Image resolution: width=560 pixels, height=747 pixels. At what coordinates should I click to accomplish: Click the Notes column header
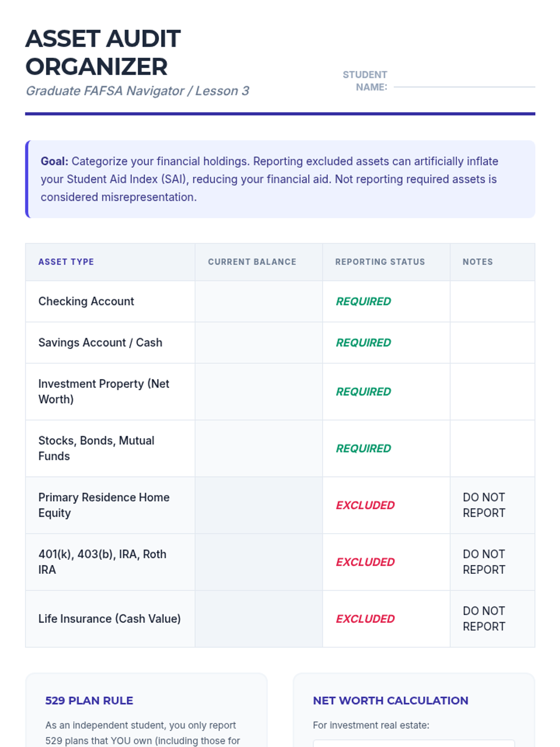click(477, 262)
